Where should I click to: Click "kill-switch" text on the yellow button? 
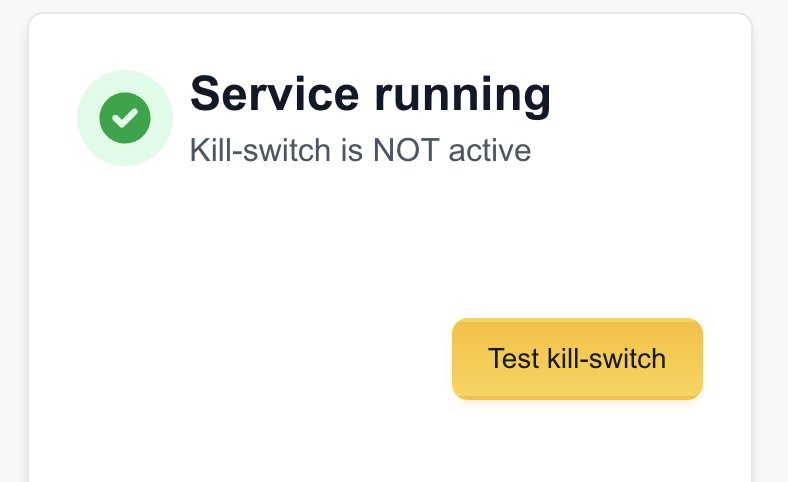(607, 358)
